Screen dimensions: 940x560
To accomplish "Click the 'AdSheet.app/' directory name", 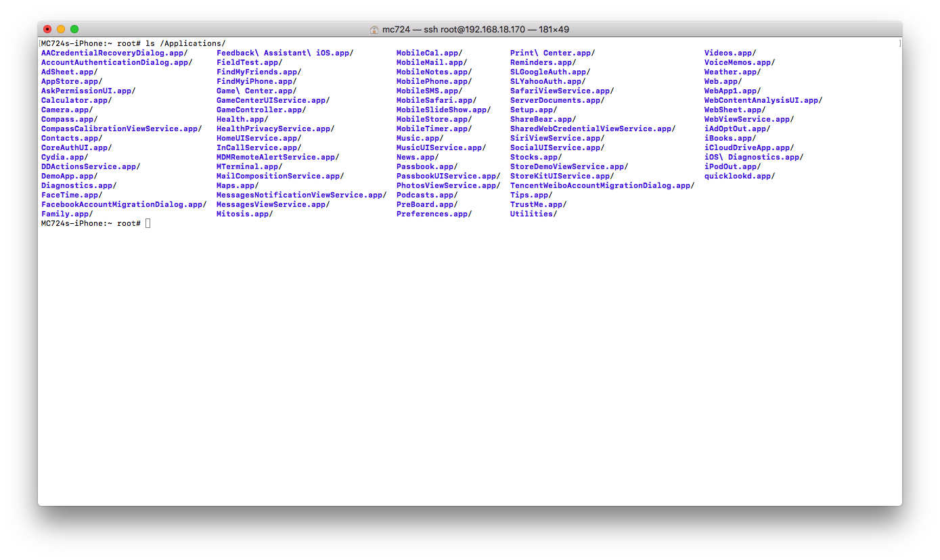I will 70,72.
